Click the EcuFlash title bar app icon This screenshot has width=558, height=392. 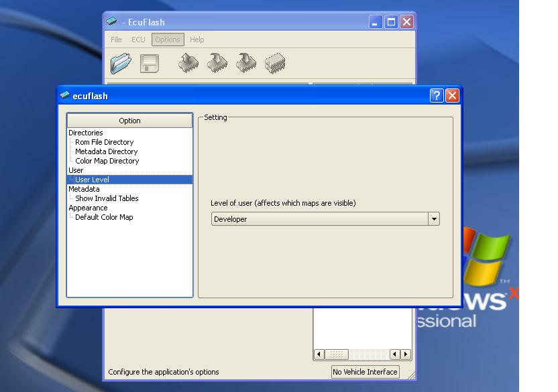point(111,21)
